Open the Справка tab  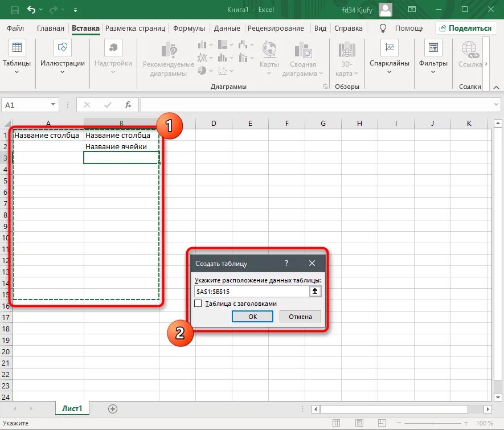[349, 28]
